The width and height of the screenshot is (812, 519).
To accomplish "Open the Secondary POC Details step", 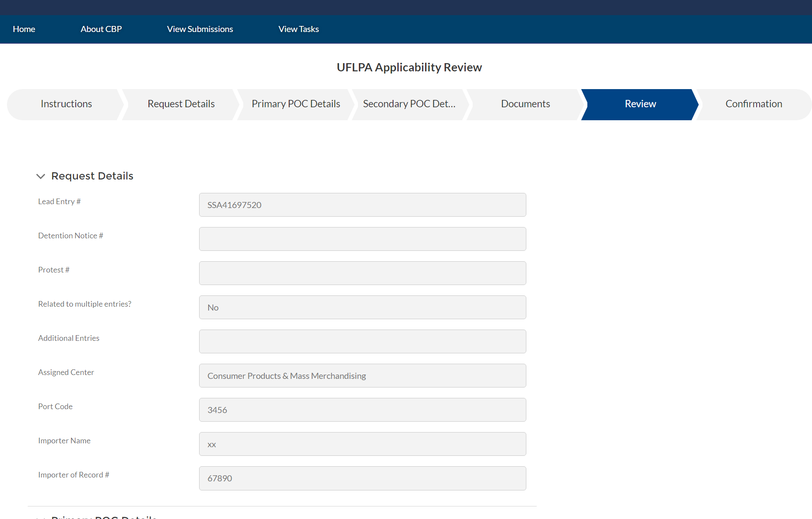I will (409, 104).
